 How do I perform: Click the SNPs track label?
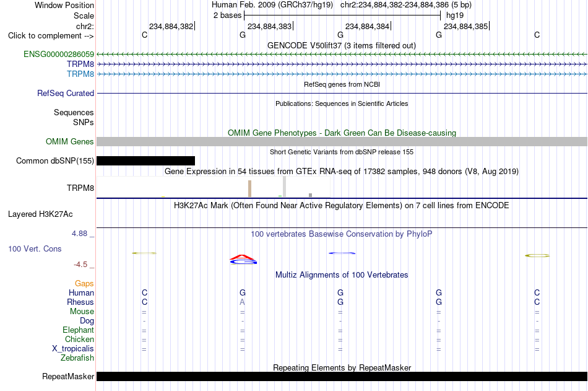click(84, 123)
